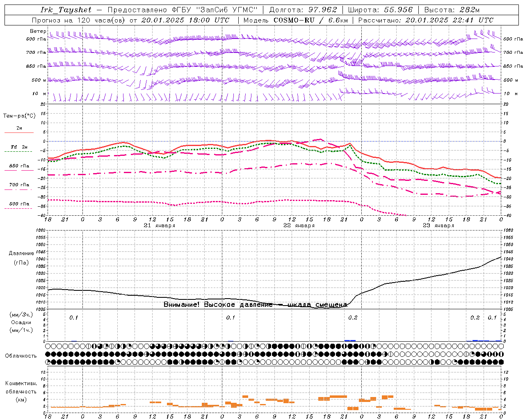Viewport: 525px width, 420px height.
Task: Click the (мм/1ч.) precipitation unit label
Action: click(21, 330)
